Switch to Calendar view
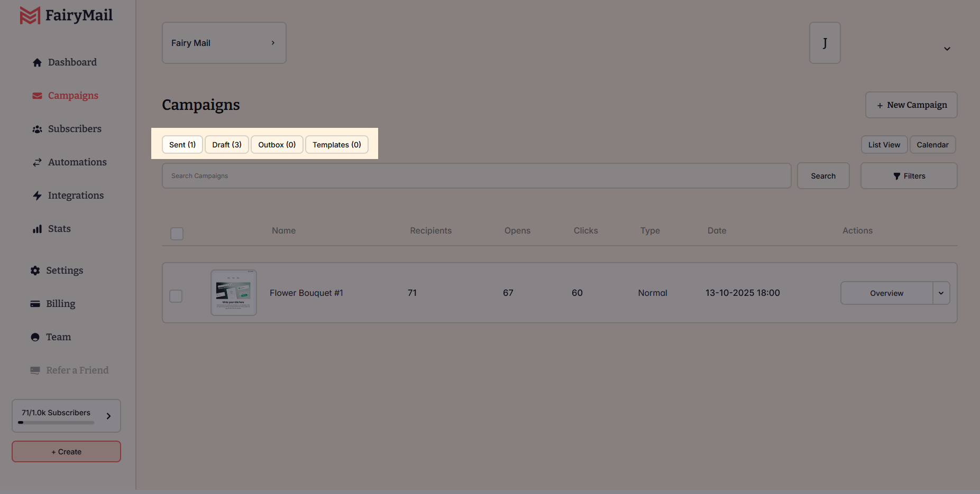This screenshot has width=980, height=494. pyautogui.click(x=932, y=145)
